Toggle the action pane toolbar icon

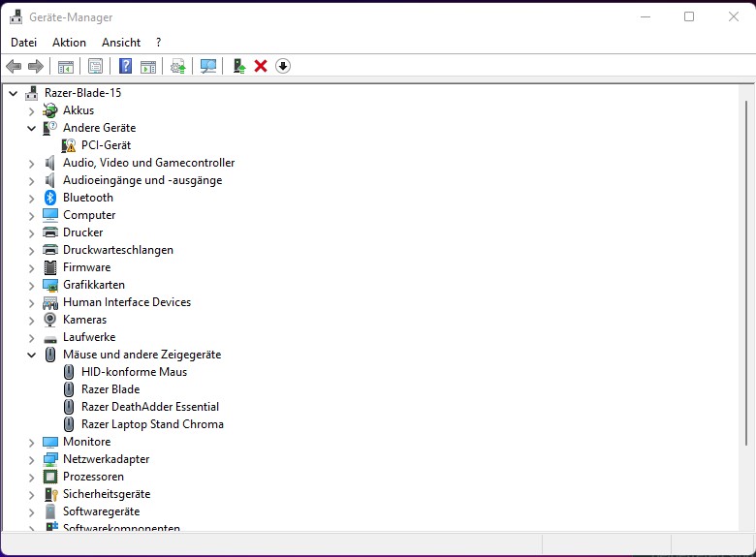148,66
